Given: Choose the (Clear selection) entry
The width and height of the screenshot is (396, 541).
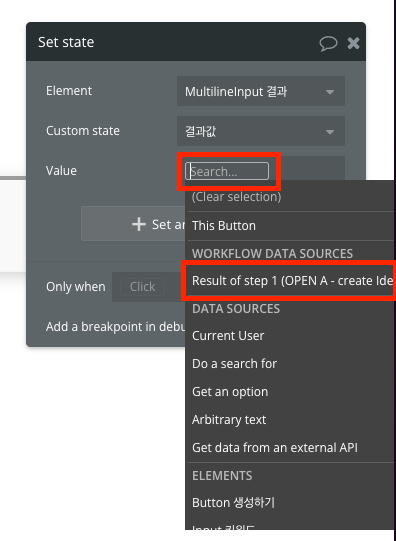Looking at the screenshot, I should [236, 197].
